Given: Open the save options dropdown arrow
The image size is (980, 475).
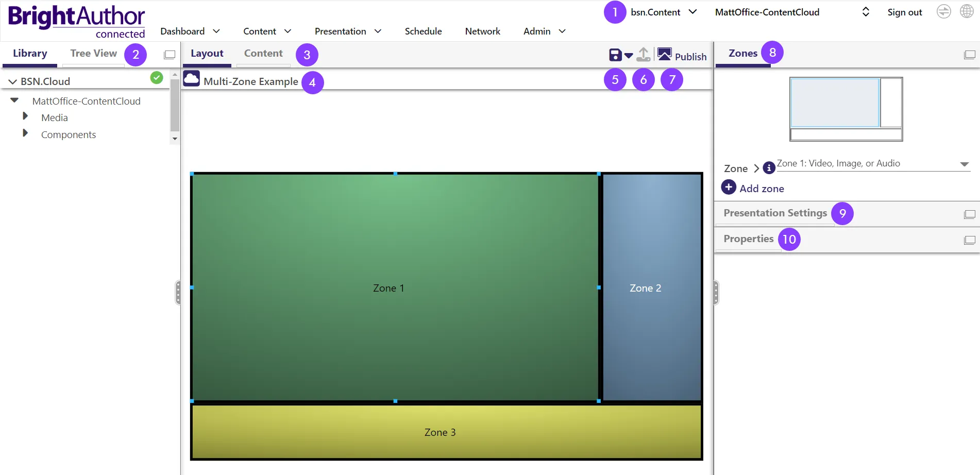Looking at the screenshot, I should 629,56.
